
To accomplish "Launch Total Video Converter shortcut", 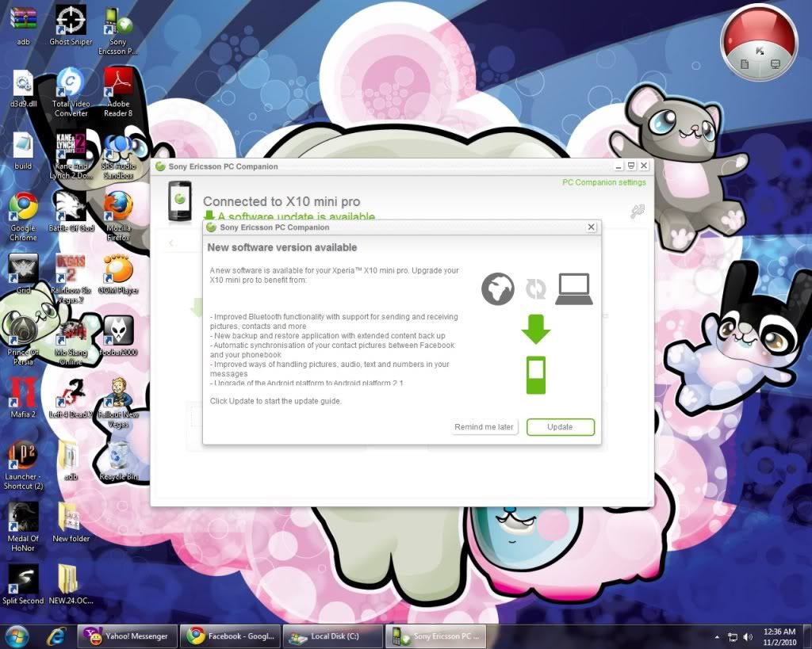I will (x=71, y=84).
